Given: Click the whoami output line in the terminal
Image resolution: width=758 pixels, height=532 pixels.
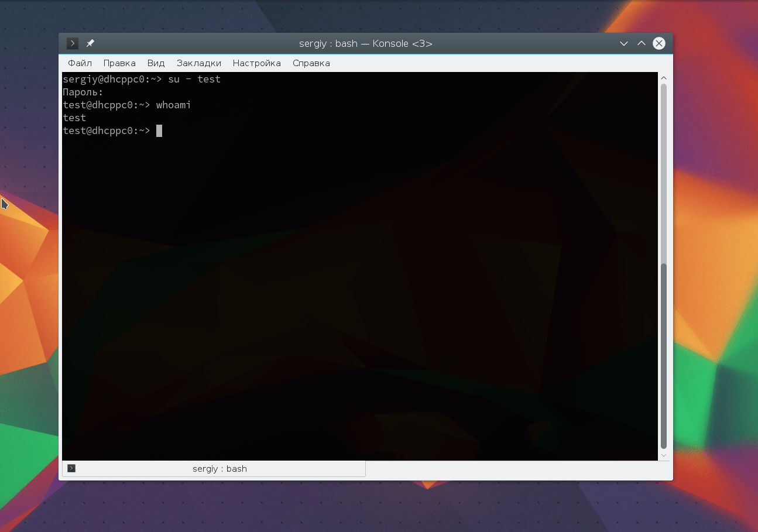Looking at the screenshot, I should click(x=74, y=118).
